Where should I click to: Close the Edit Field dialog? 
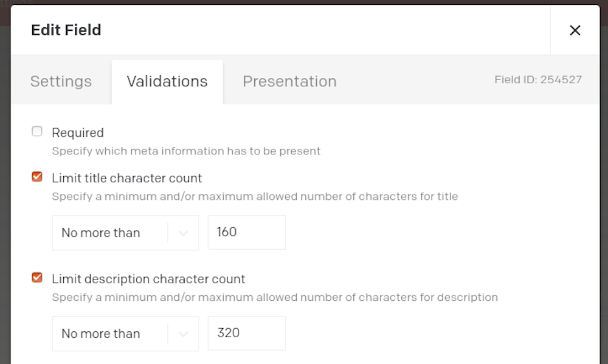tap(575, 30)
